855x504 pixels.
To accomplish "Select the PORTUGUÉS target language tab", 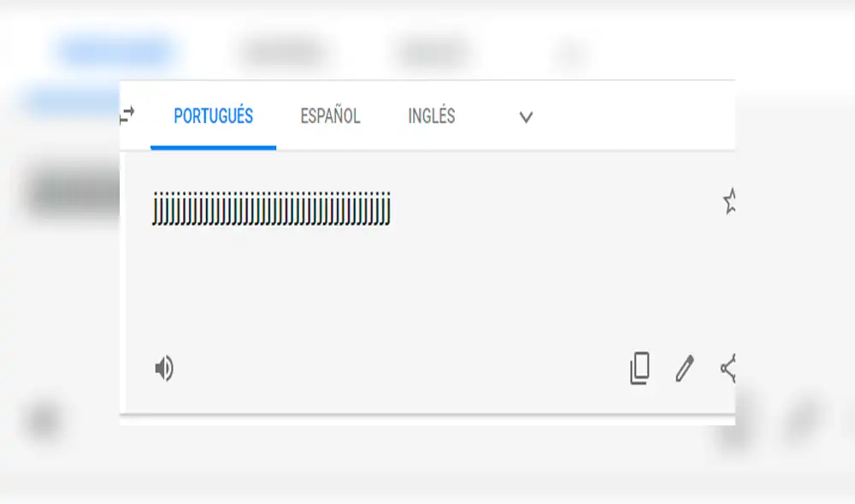I will 213,116.
